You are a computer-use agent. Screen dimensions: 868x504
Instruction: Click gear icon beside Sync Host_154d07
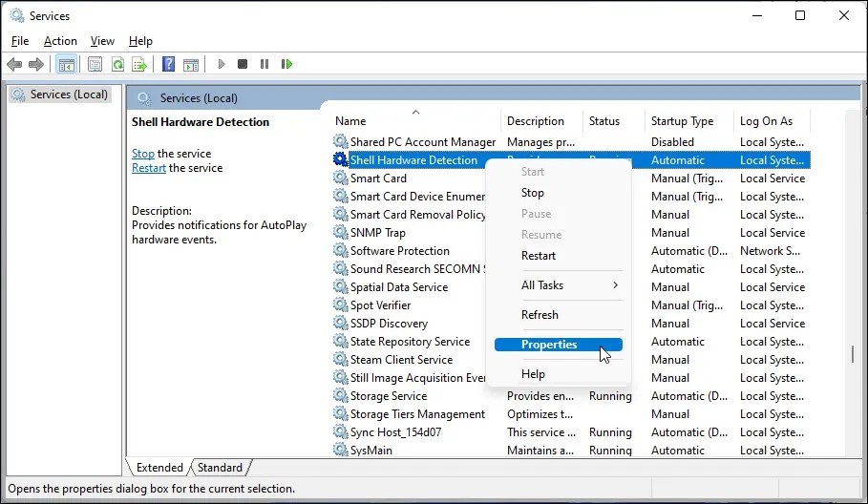click(341, 432)
